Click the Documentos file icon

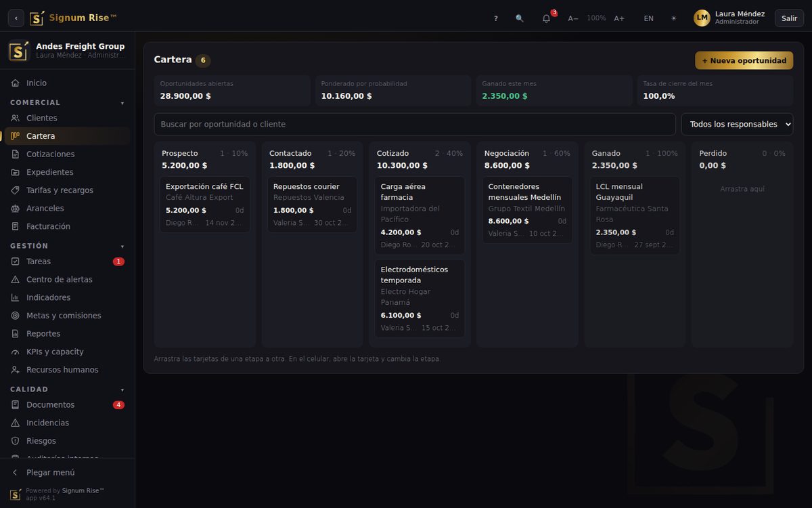(16, 405)
